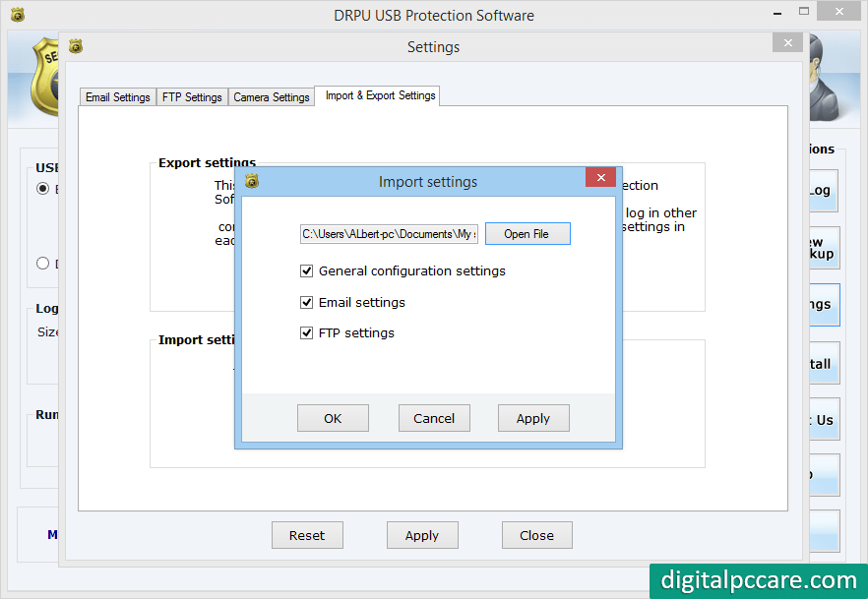Close the Settings window with X

(x=787, y=42)
